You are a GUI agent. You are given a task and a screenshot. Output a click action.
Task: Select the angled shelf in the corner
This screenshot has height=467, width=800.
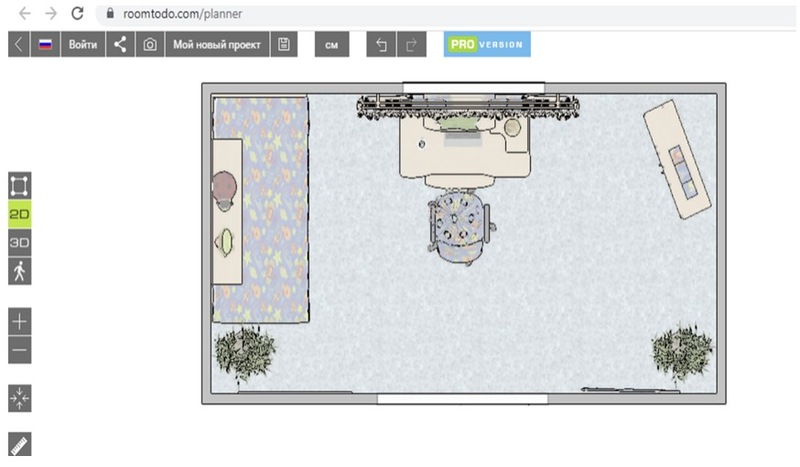pyautogui.click(x=677, y=159)
